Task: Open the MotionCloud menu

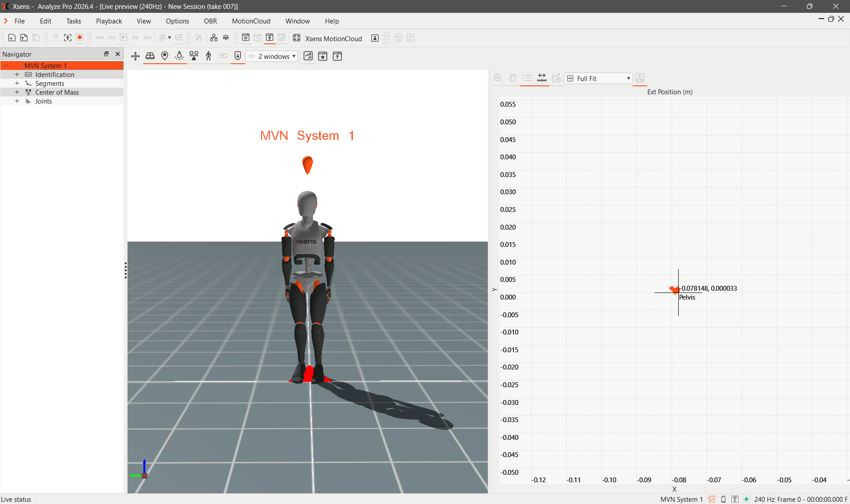Action: pyautogui.click(x=251, y=21)
